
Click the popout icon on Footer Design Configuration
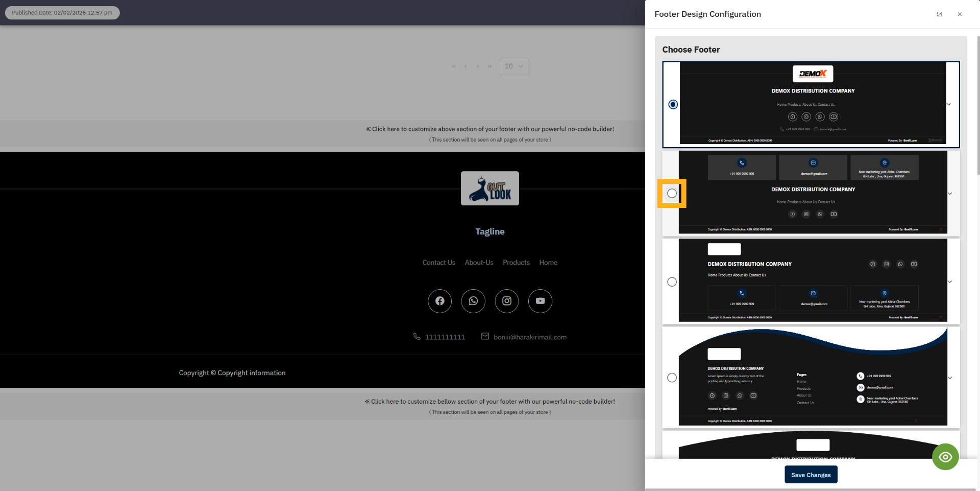pyautogui.click(x=939, y=14)
